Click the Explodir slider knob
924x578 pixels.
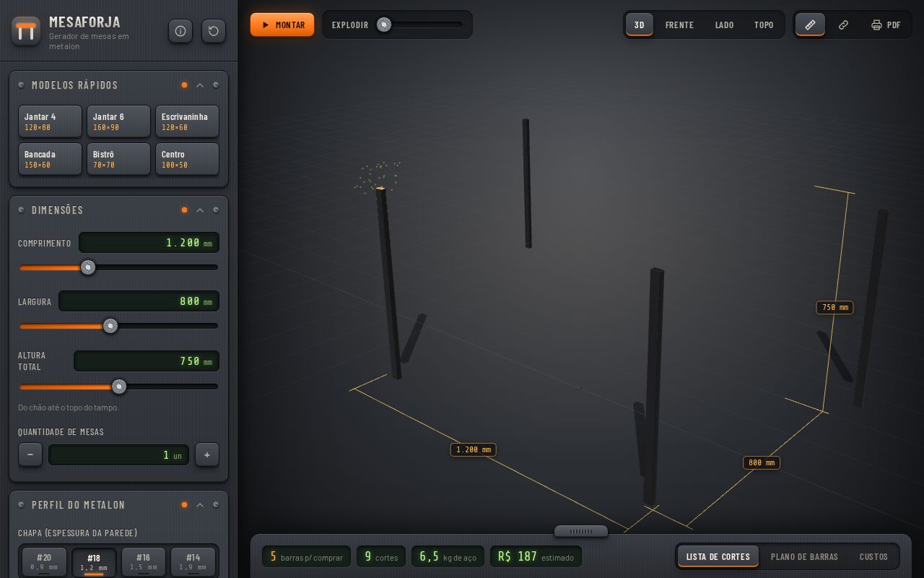[x=384, y=25]
